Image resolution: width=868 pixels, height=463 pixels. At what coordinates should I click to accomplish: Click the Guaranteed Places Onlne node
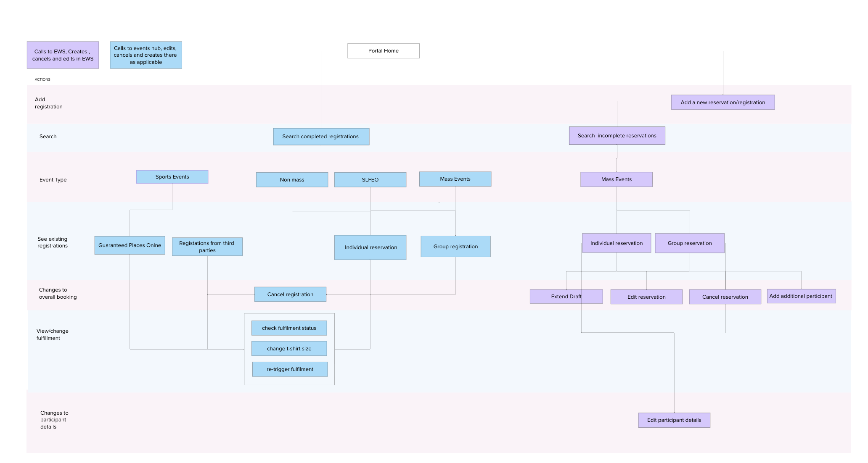click(130, 245)
